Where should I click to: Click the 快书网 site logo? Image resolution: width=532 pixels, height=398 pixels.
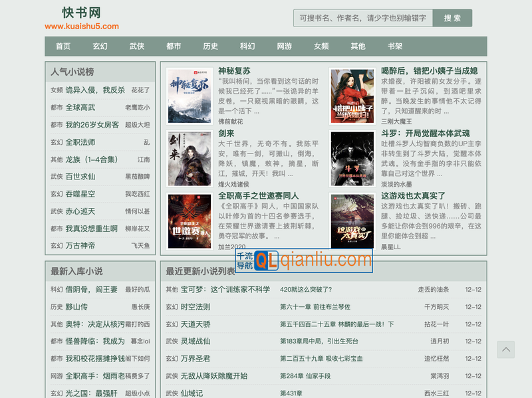(81, 13)
